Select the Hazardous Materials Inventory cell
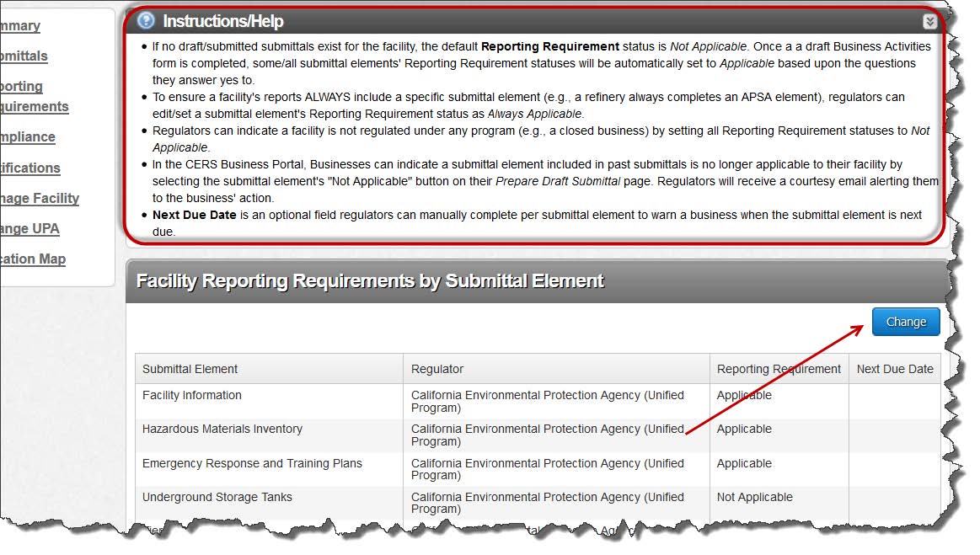980x555 pixels. pos(269,435)
